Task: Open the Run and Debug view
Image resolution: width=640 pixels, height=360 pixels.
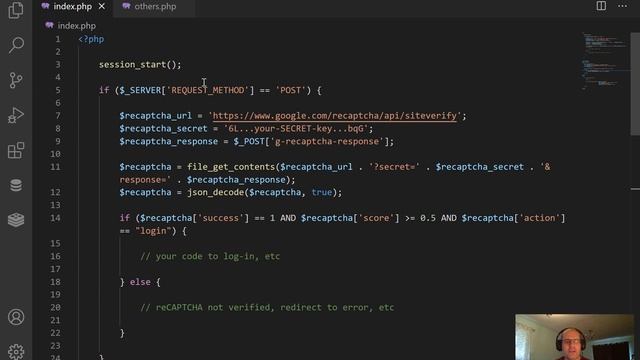Action: [x=16, y=115]
